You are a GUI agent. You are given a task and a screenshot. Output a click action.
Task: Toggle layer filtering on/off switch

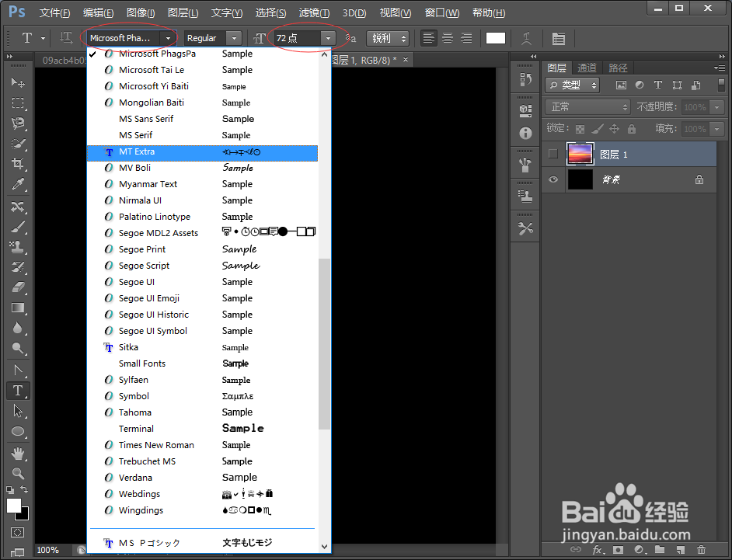click(722, 85)
